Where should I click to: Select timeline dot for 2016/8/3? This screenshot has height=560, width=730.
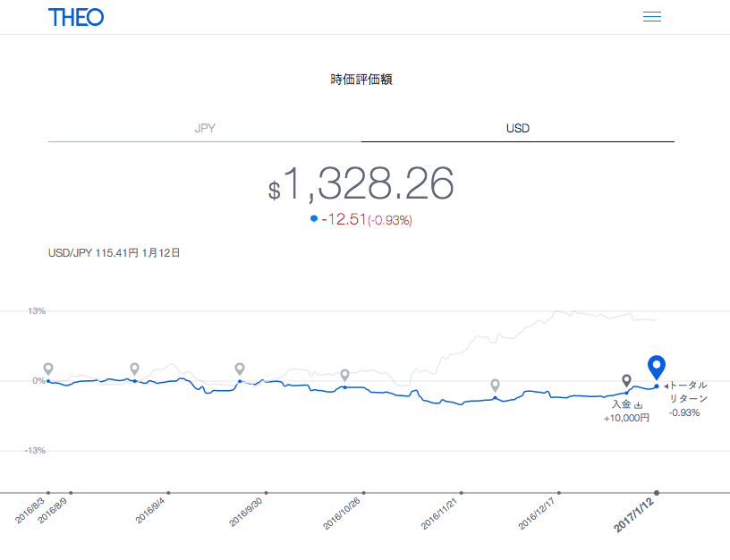point(48,493)
